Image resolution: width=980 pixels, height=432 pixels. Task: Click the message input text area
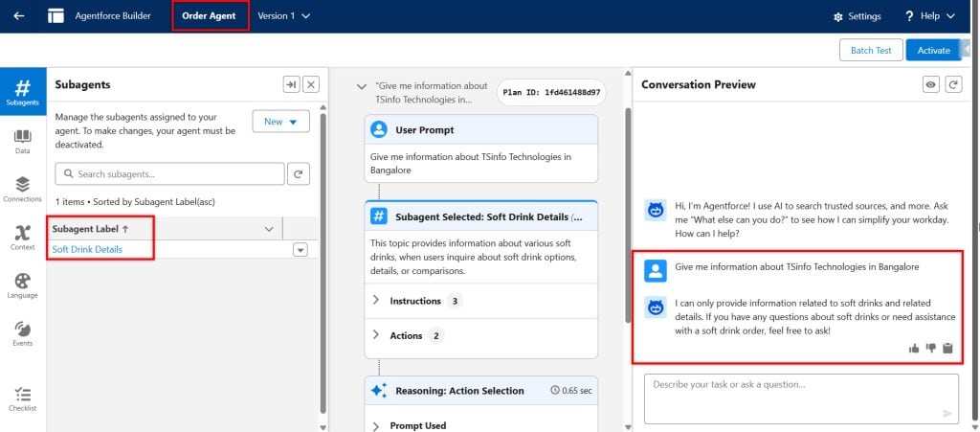(801, 398)
